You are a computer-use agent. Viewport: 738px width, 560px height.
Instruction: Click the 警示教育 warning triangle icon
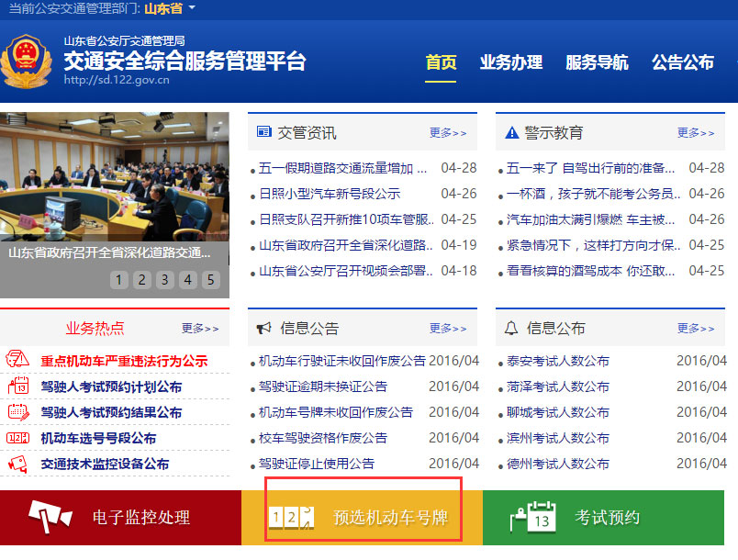coord(511,131)
